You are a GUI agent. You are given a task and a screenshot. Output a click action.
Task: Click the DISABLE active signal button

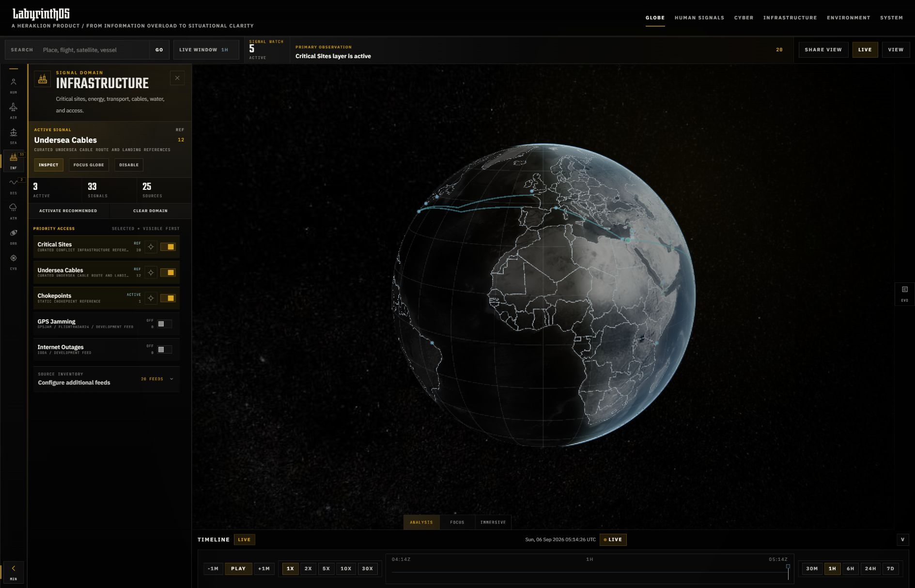(129, 165)
